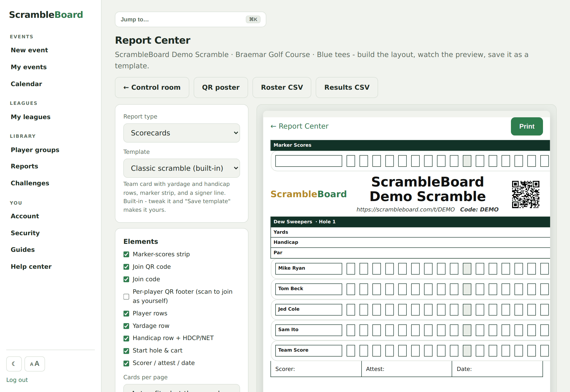
Task: Click the Control room button
Action: [152, 88]
